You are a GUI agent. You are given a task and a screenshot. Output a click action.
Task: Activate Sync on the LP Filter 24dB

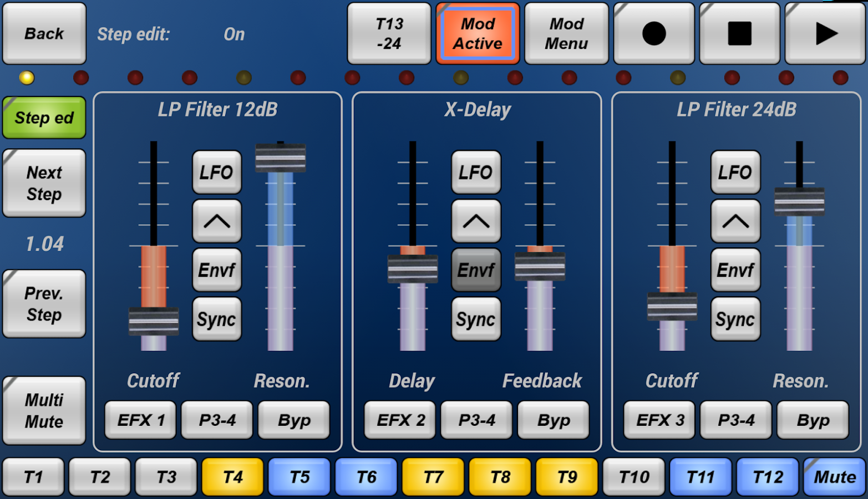(x=735, y=319)
